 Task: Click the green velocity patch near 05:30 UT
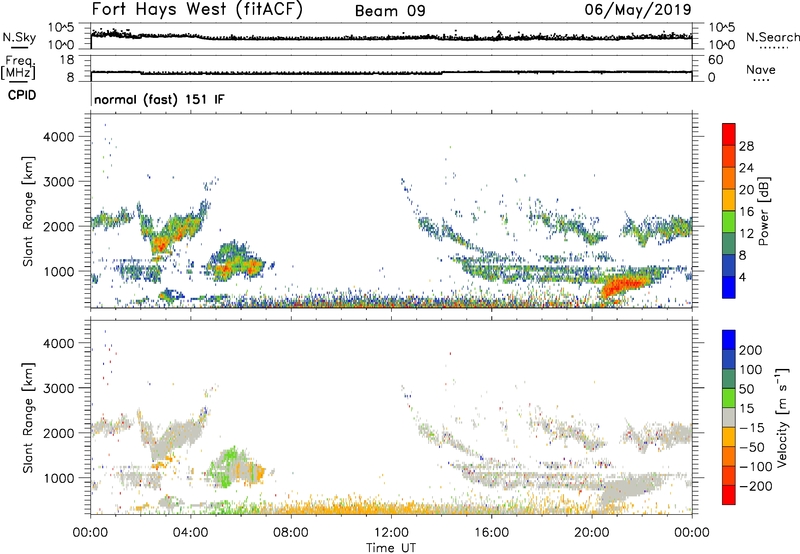[224, 467]
